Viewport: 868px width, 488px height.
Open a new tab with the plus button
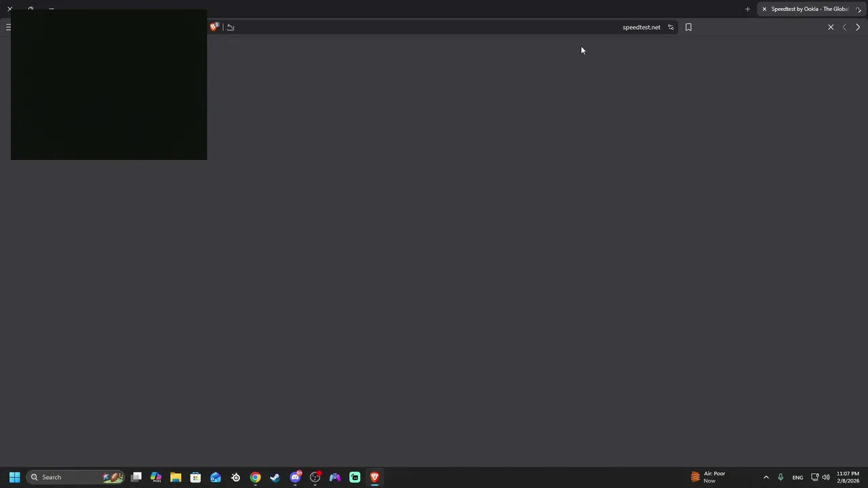coord(747,9)
